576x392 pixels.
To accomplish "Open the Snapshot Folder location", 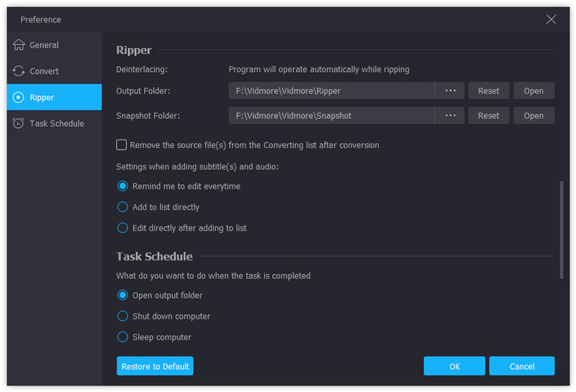I will pyautogui.click(x=534, y=115).
